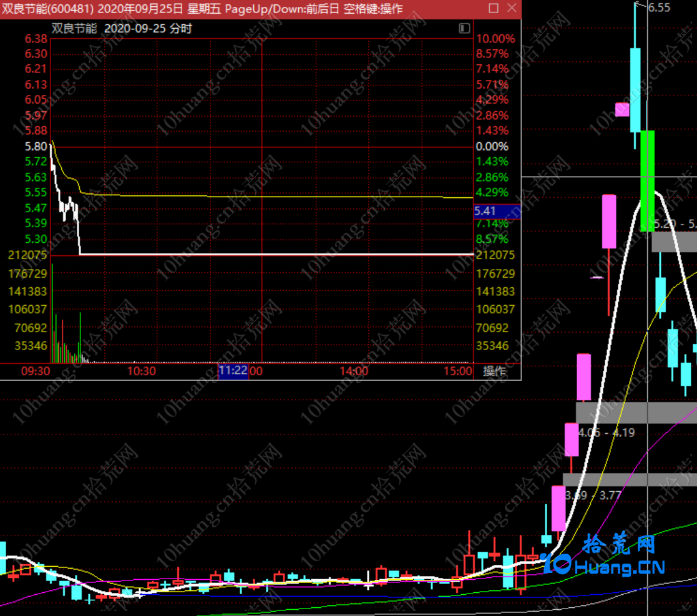This screenshot has width=697, height=616.
Task: Click the 5.80 previous close price label
Action: [x=36, y=146]
